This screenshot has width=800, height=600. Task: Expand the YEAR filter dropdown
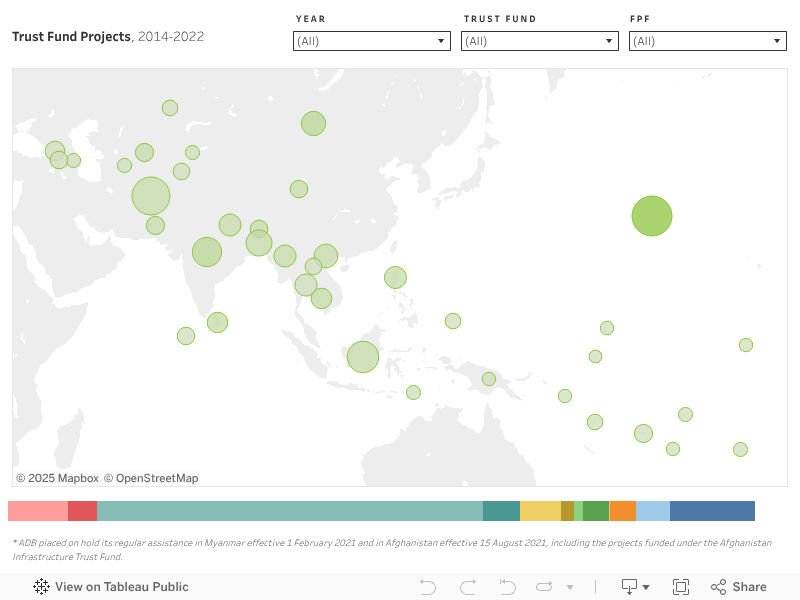tap(372, 41)
